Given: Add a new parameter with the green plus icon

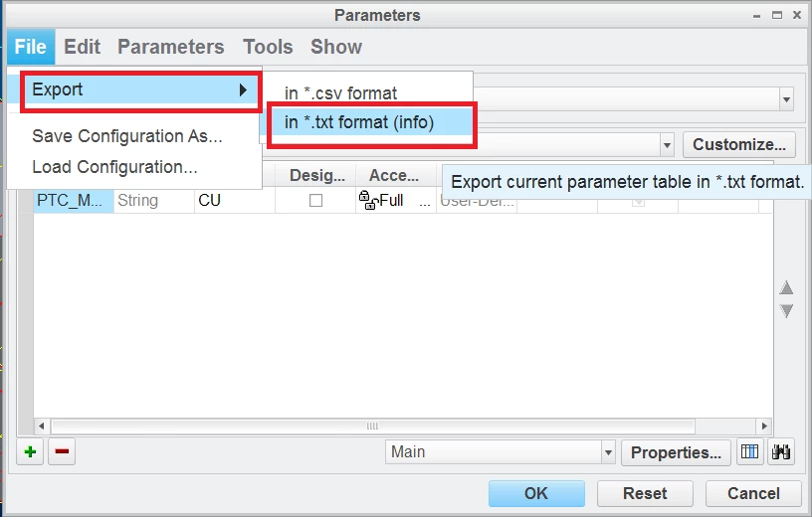Looking at the screenshot, I should [x=30, y=451].
